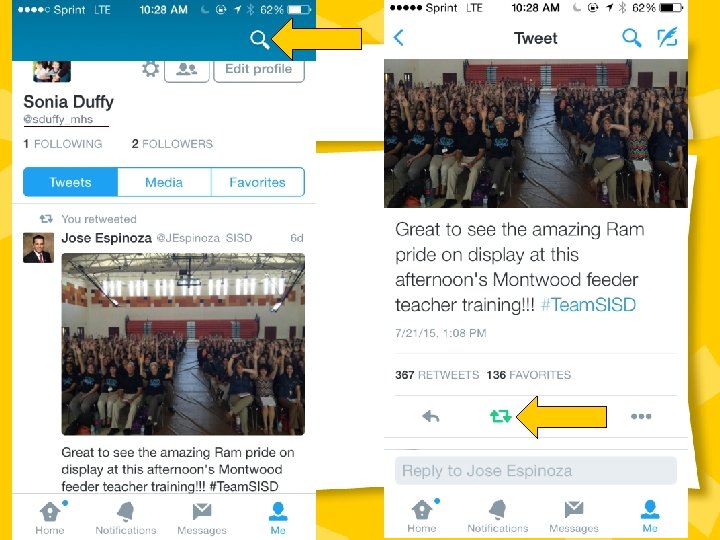Tap the search magnifier in the Tweet header
Image resolution: width=720 pixels, height=540 pixels.
[631, 38]
